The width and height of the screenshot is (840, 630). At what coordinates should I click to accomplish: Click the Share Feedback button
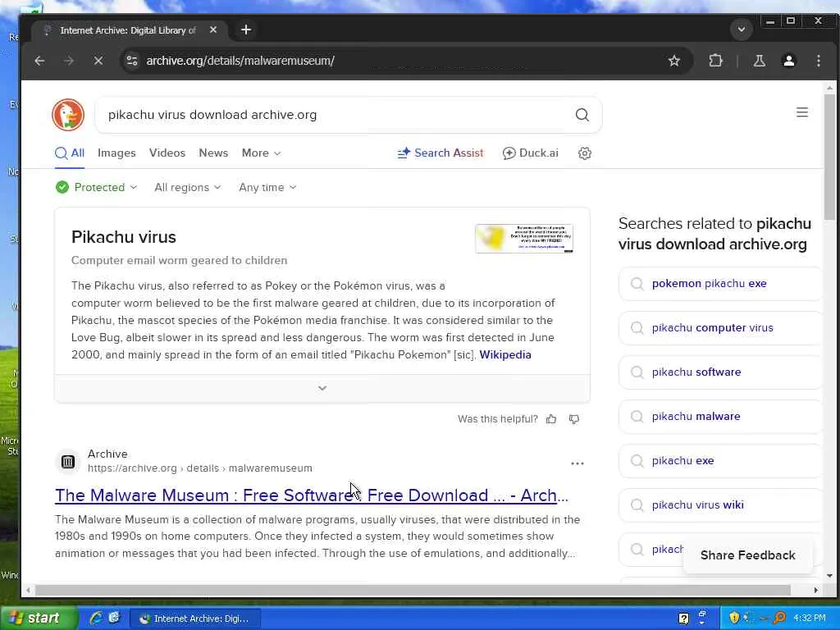(747, 555)
